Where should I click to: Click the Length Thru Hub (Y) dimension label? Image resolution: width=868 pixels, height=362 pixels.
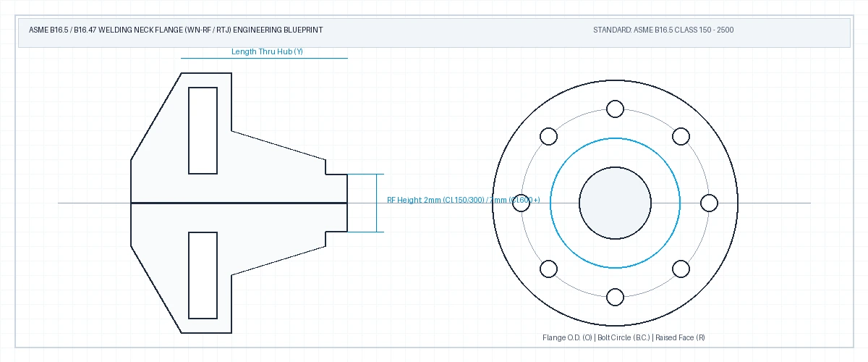267,51
